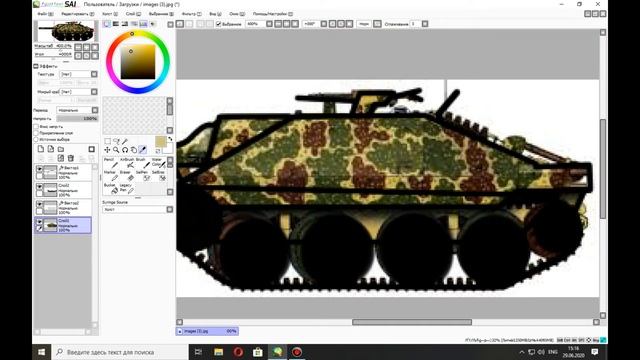Choose the SelPen tool
This screenshot has height=360, width=640.
coord(143,176)
